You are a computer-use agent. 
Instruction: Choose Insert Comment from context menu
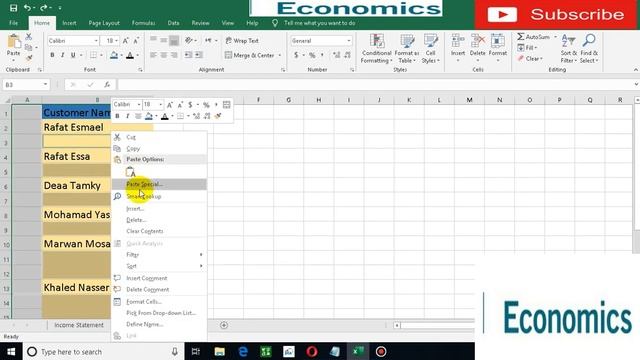click(159, 278)
